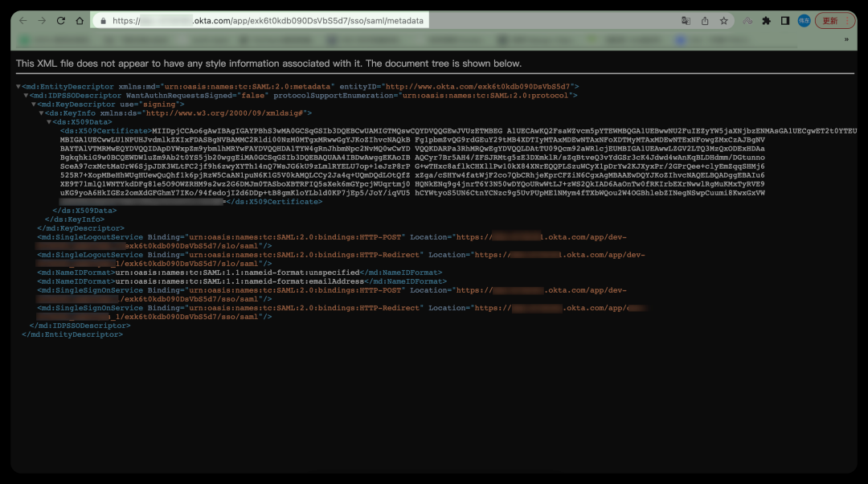Image resolution: width=868 pixels, height=484 pixels.
Task: Expand the bookmarks bar overflow chevron
Action: 845,39
